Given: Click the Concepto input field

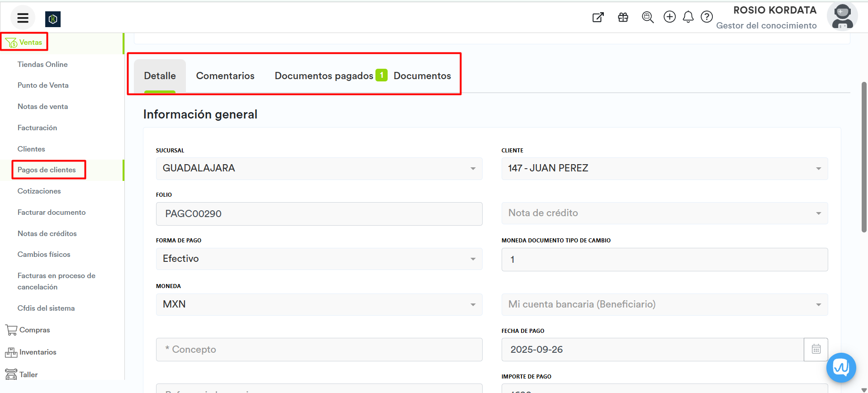Looking at the screenshot, I should pyautogui.click(x=319, y=350).
